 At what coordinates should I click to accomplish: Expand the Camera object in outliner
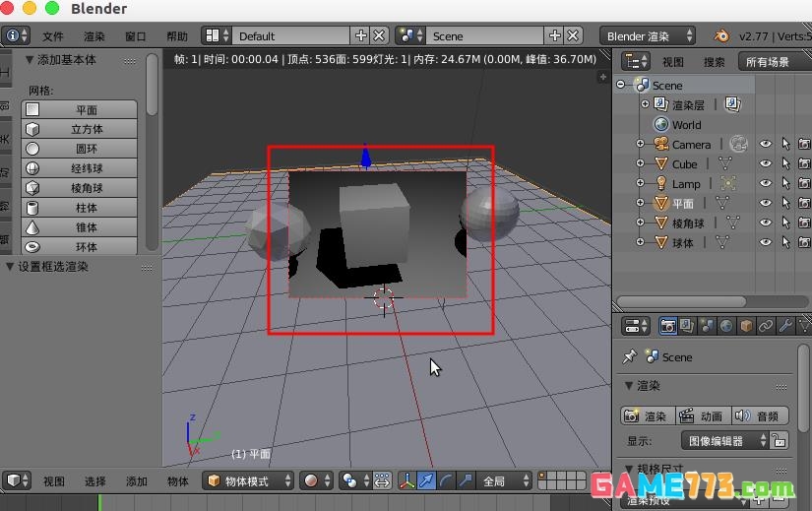click(640, 144)
